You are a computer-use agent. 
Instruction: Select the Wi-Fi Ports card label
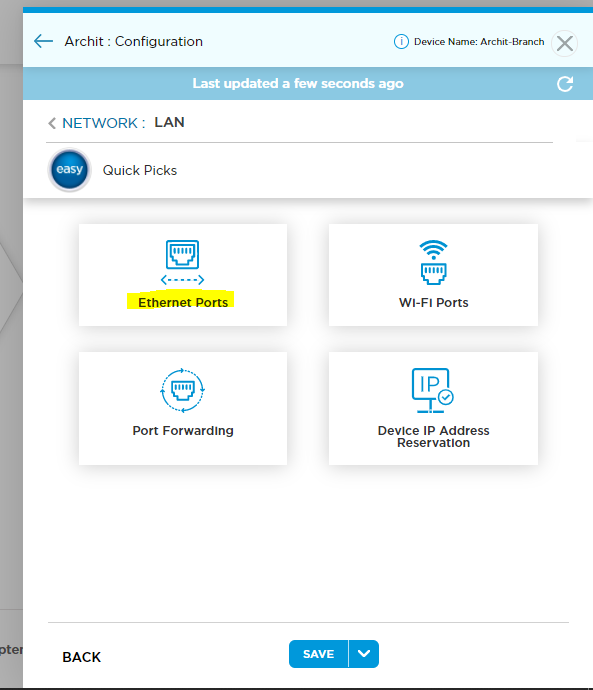[433, 303]
